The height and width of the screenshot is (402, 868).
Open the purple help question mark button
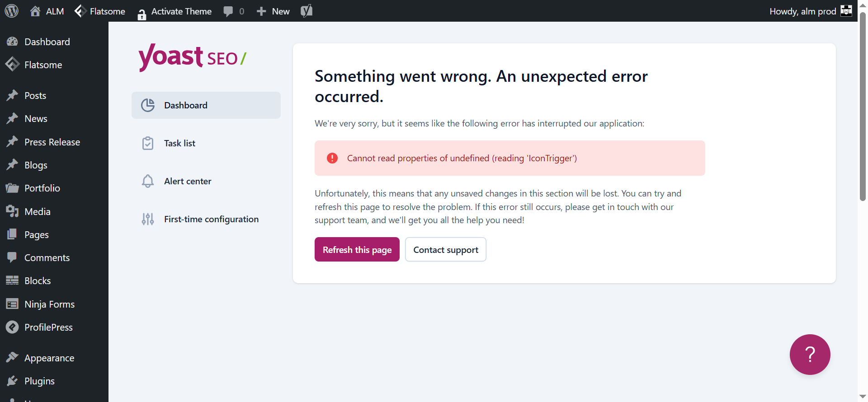click(x=810, y=355)
